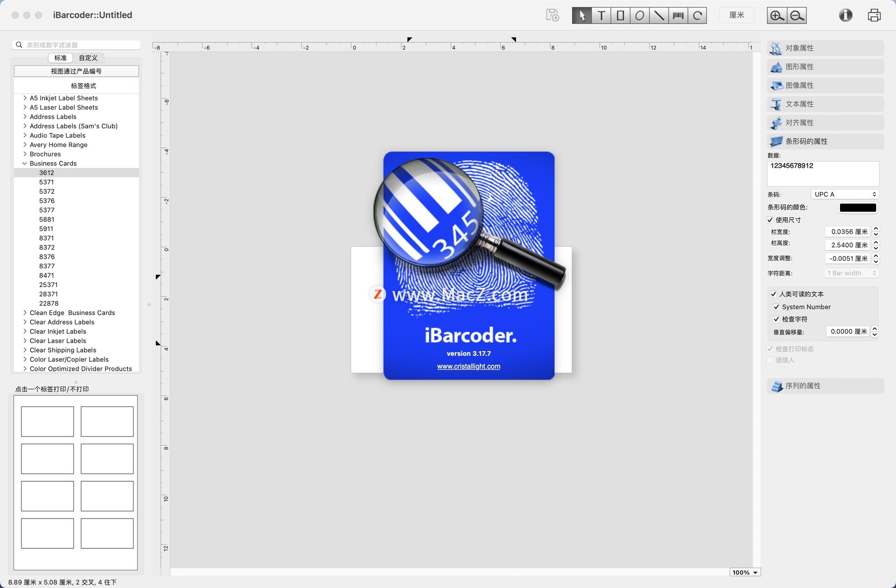Click the black barcode color swatch
Screen dimensions: 896x588
pyautogui.click(x=857, y=208)
